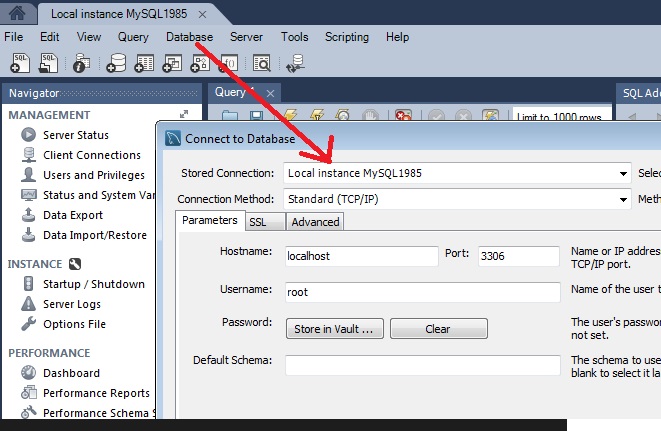661x431 pixels.
Task: Click the Server Logs warning icon
Action: (x=28, y=304)
